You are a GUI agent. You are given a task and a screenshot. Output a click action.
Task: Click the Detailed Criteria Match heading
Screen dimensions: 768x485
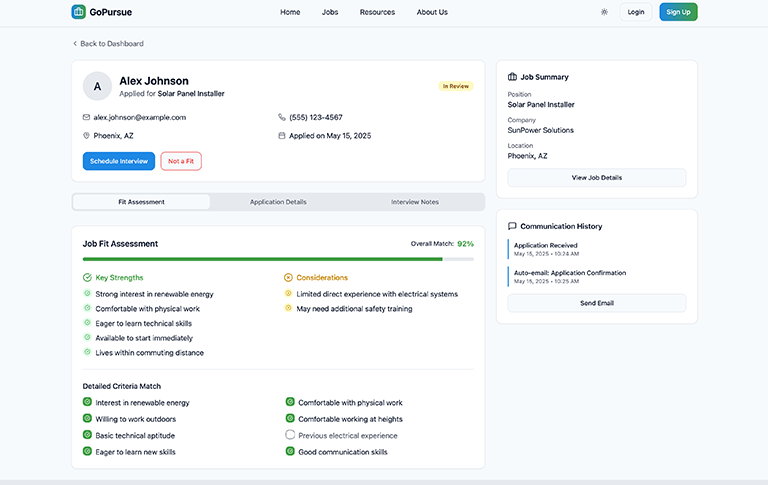(121, 386)
